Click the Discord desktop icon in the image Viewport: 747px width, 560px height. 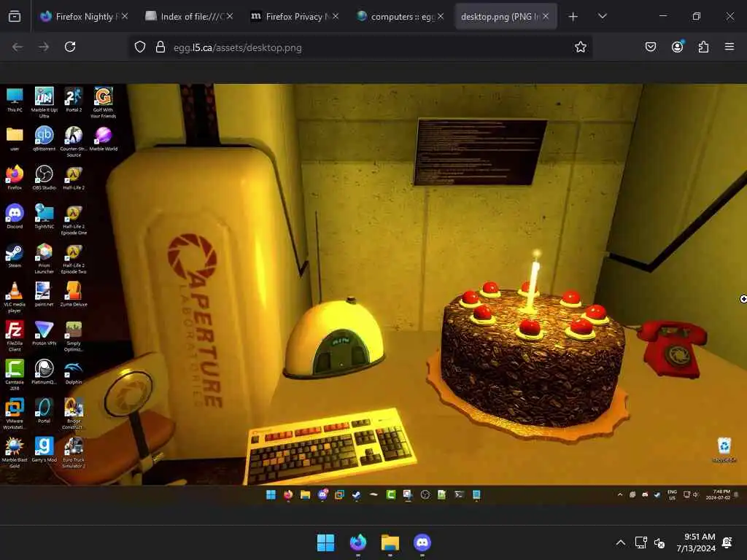[15, 216]
